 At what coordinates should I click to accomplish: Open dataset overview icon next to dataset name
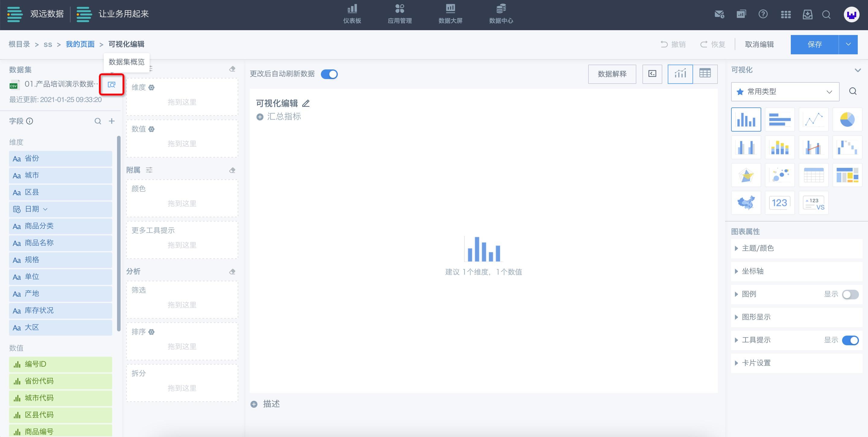click(112, 85)
